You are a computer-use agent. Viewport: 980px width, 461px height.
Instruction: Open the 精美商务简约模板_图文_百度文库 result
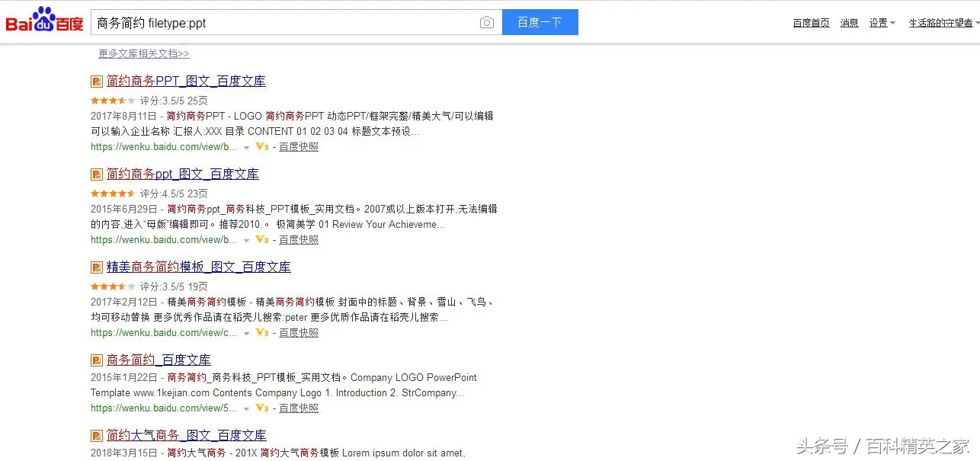click(x=199, y=267)
